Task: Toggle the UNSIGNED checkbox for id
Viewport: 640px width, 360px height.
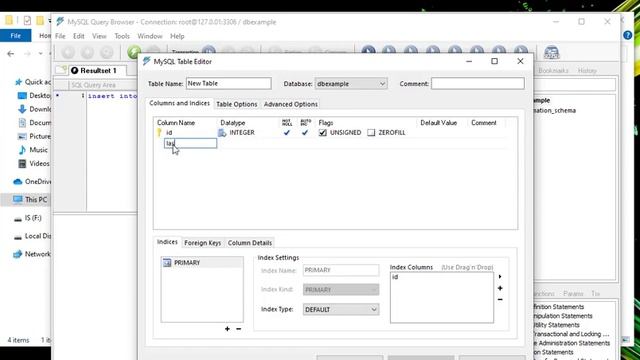Action: tap(323, 133)
